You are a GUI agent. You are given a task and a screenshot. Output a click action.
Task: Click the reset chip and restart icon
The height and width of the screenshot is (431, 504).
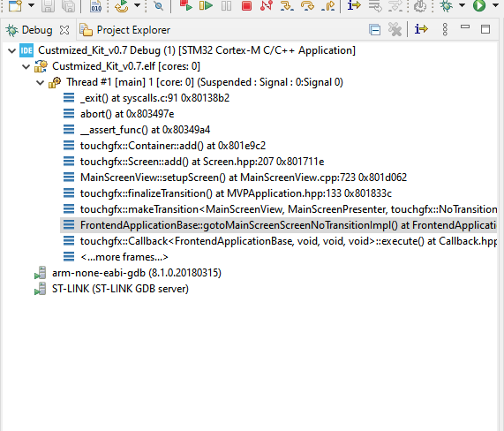coord(122,5)
